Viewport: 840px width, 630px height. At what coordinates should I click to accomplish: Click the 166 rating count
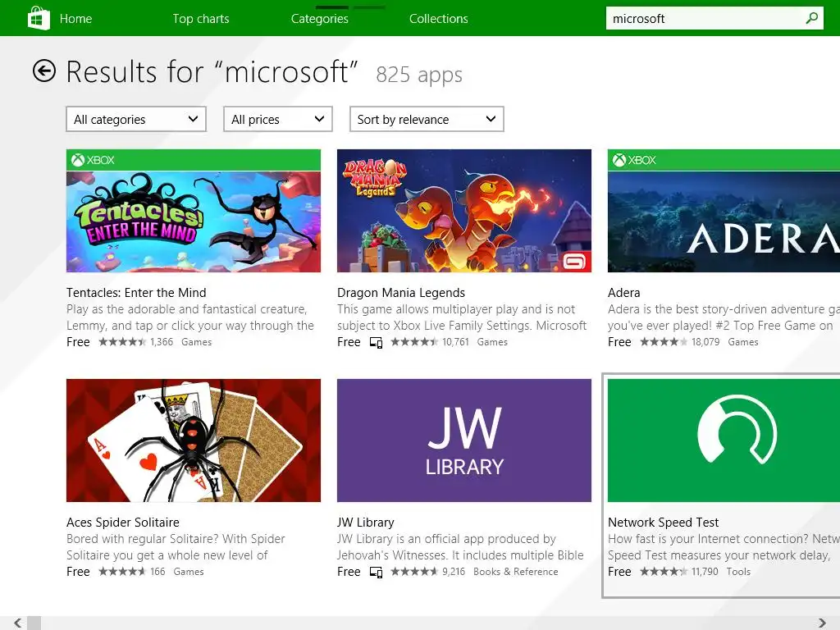click(x=157, y=572)
